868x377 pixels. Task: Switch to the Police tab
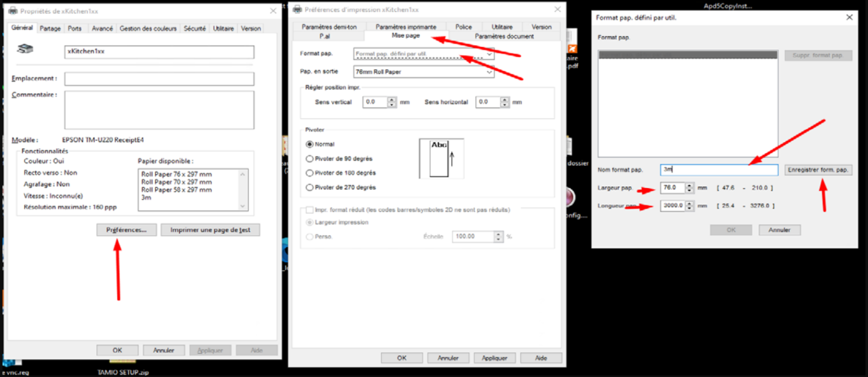tap(463, 27)
